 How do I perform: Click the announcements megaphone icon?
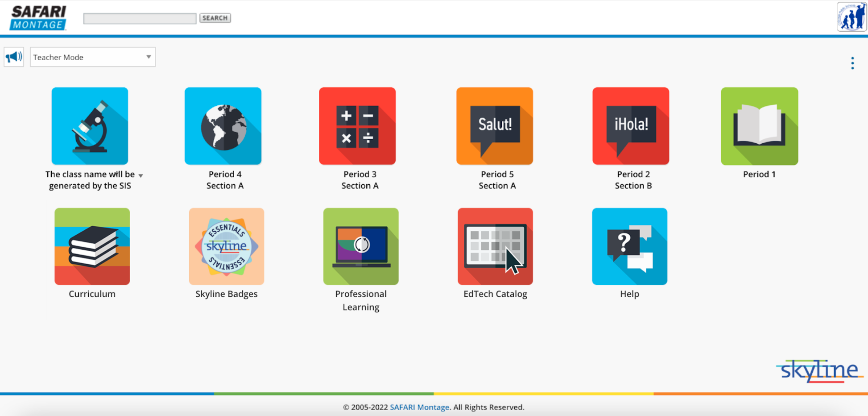pos(14,57)
